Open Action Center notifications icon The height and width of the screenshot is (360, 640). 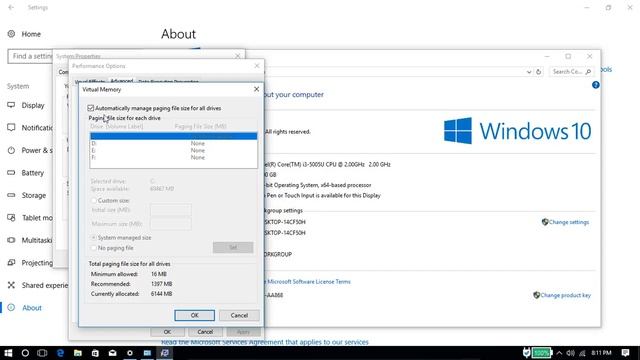click(625, 353)
